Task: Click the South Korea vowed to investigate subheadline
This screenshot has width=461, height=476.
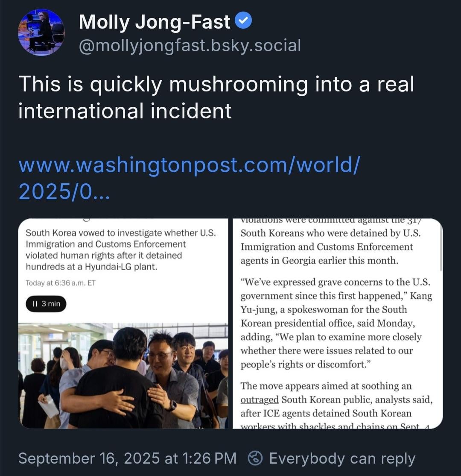Action: point(121,250)
